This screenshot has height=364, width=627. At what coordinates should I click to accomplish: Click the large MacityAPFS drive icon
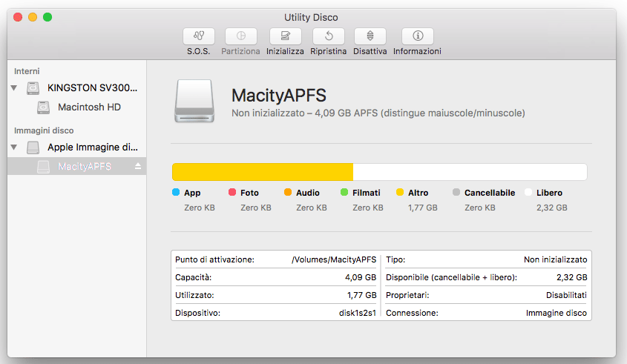[194, 101]
